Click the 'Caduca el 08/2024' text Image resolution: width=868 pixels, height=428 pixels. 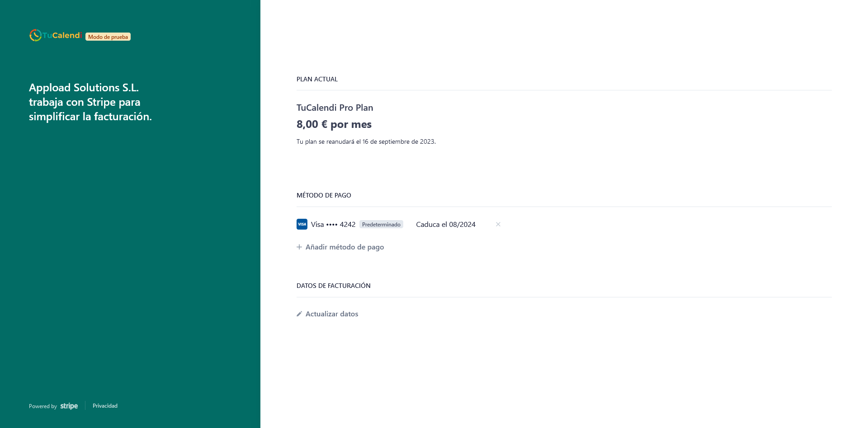coord(446,224)
